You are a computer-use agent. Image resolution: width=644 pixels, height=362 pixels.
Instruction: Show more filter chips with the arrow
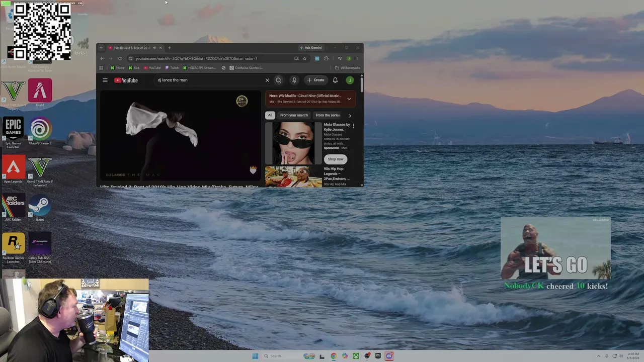coord(350,116)
